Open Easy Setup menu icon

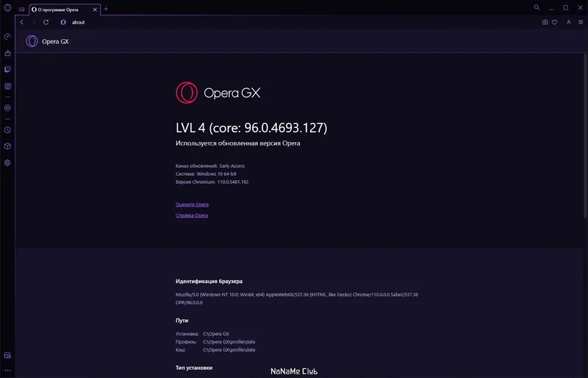point(581,22)
